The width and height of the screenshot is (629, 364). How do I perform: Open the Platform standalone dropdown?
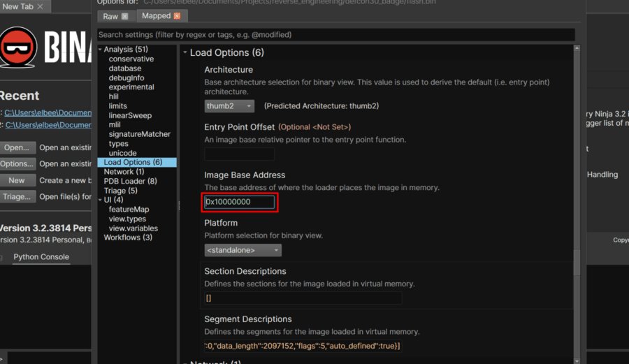point(243,250)
